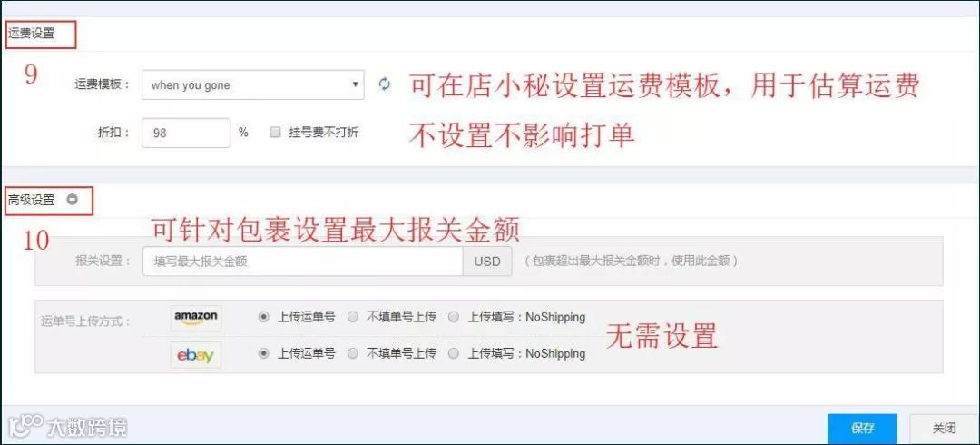The width and height of the screenshot is (980, 445).
Task: Select eBay 不填单号上传 radio button
Action: click(x=353, y=353)
